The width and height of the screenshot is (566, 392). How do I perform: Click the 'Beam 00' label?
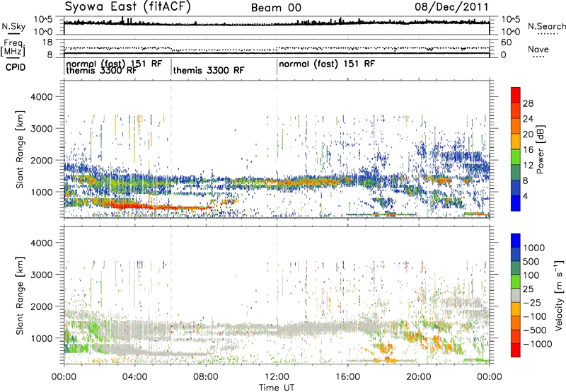pos(276,8)
